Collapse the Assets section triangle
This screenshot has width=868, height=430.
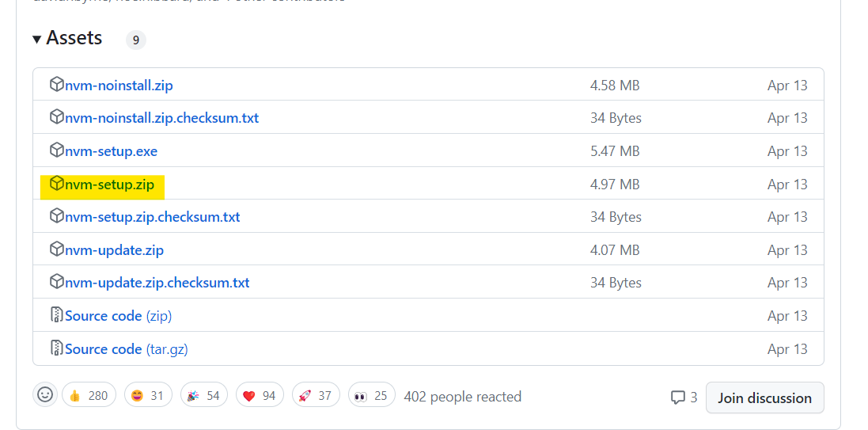click(x=37, y=40)
